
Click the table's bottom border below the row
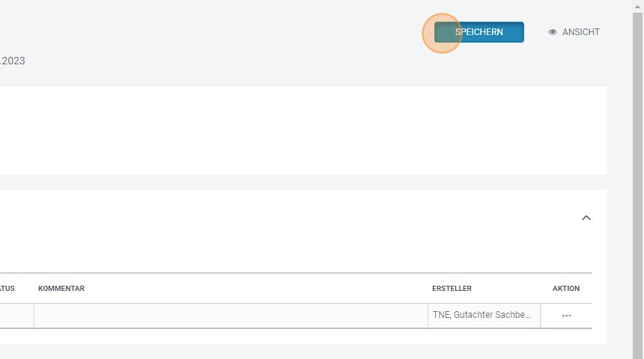[x=300, y=328]
